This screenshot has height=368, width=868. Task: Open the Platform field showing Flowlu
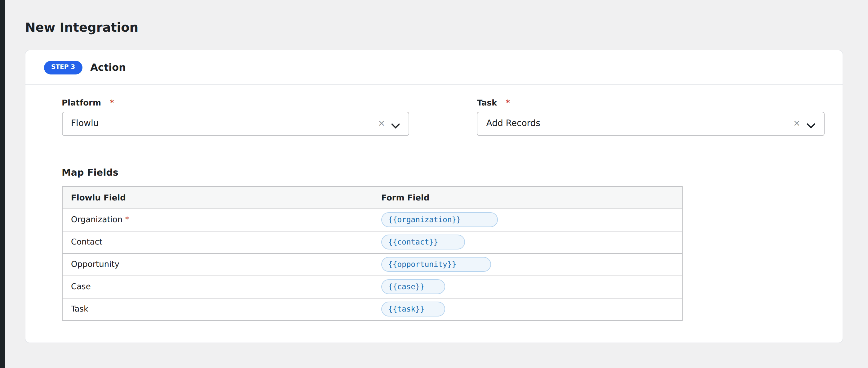click(x=235, y=124)
